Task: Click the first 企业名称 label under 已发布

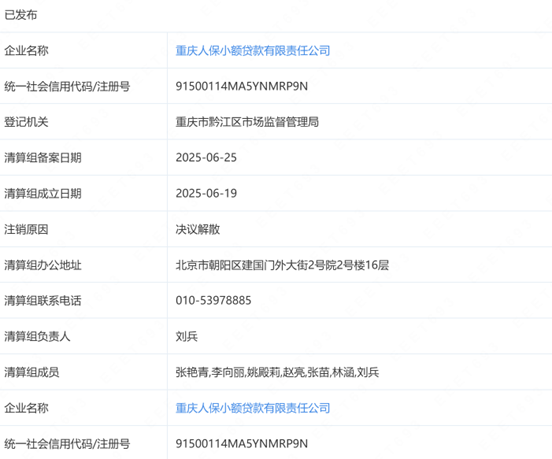Action: click(x=26, y=51)
